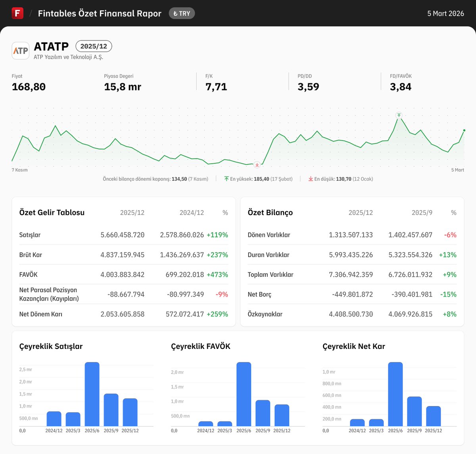Click the report date 5 Mart 2026
Viewport: 476px width, 454px height.
coord(445,13)
